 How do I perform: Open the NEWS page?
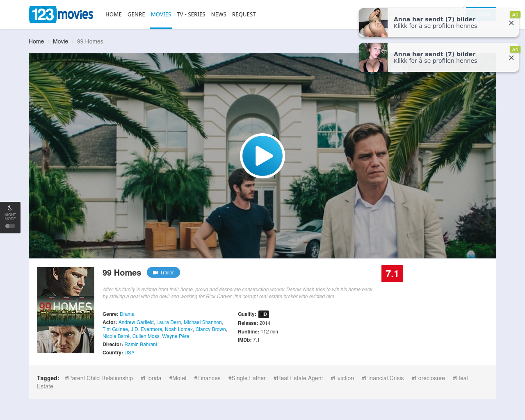(x=219, y=14)
